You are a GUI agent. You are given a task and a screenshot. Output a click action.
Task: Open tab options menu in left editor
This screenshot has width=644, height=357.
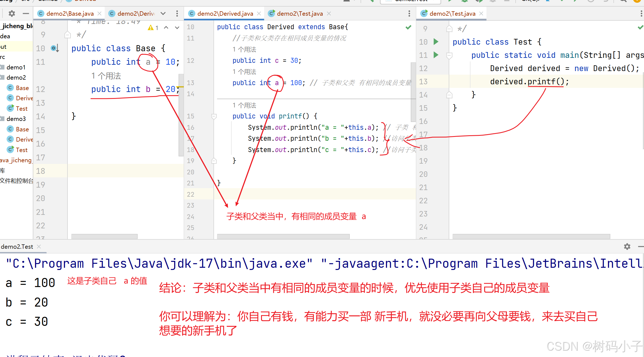point(177,13)
